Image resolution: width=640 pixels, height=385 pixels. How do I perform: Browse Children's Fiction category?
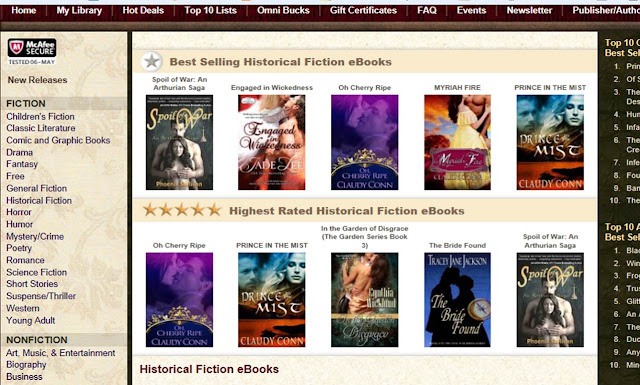pos(40,116)
